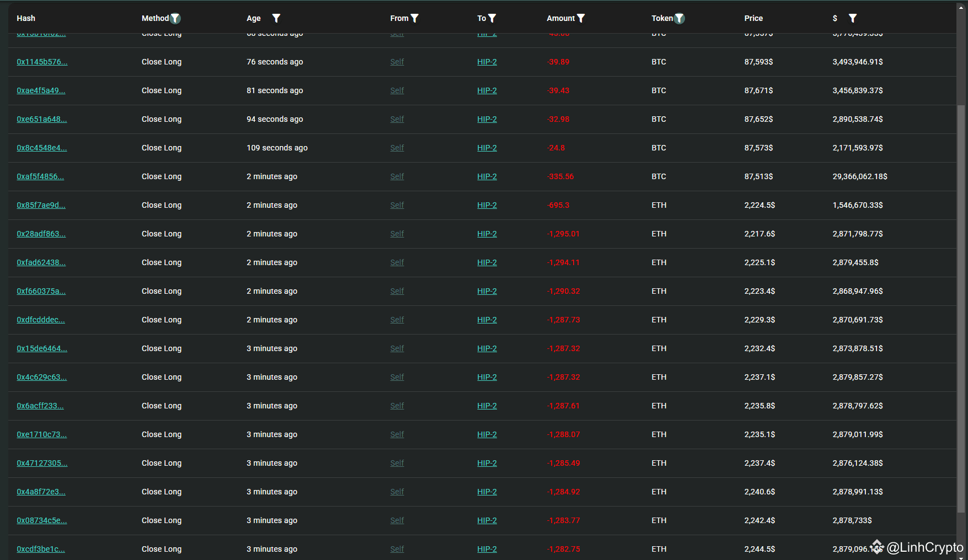
Task: Open transaction hash 0x6acff233...
Action: pyautogui.click(x=40, y=406)
